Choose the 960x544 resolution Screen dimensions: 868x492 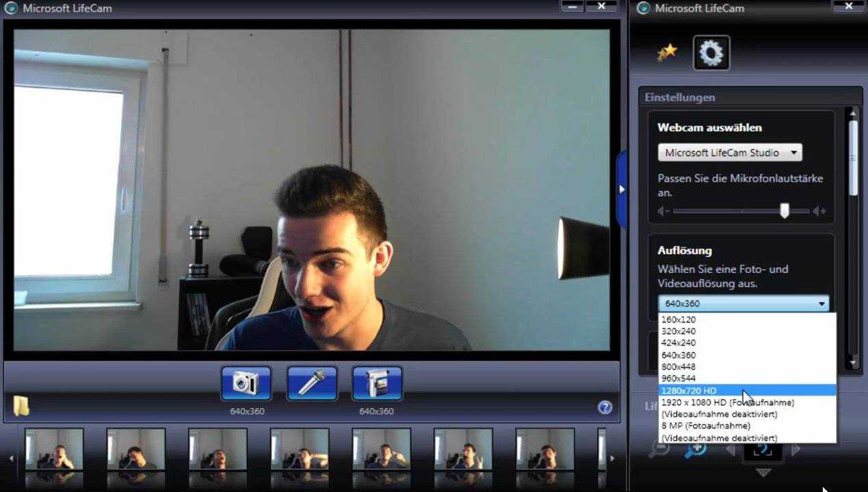(x=747, y=378)
